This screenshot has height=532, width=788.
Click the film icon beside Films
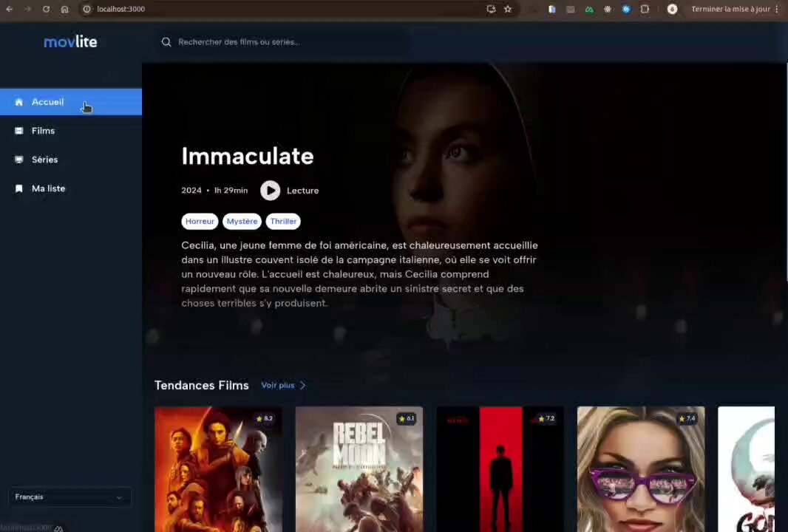19,131
